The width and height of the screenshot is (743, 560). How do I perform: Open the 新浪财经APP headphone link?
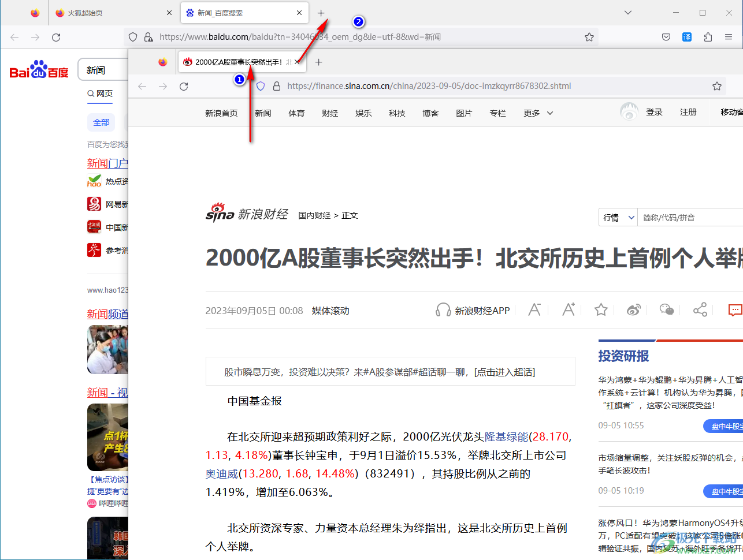[473, 310]
